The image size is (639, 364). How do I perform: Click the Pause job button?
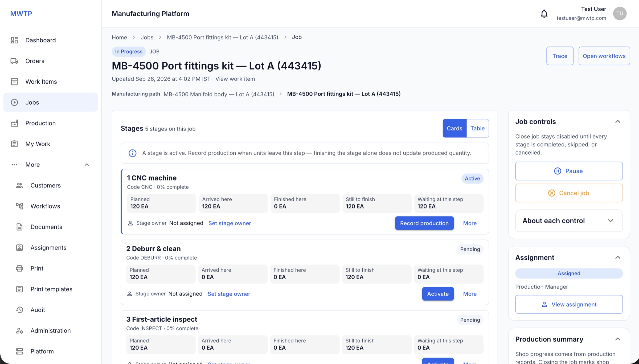click(x=569, y=171)
